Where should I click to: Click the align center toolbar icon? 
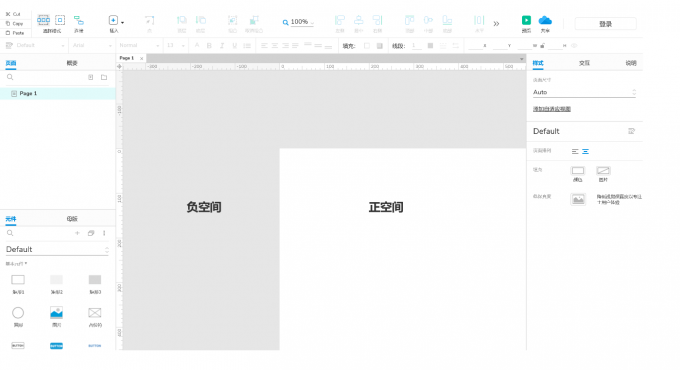(x=359, y=20)
